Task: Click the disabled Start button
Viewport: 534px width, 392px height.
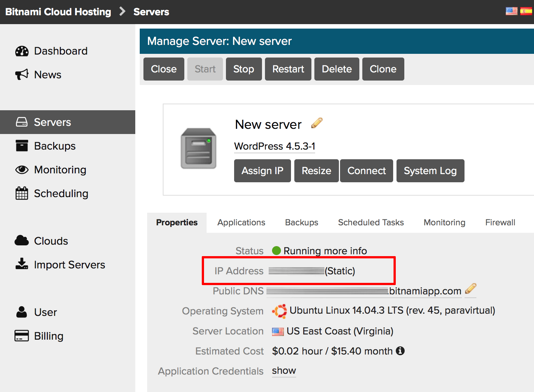Action: coord(205,69)
